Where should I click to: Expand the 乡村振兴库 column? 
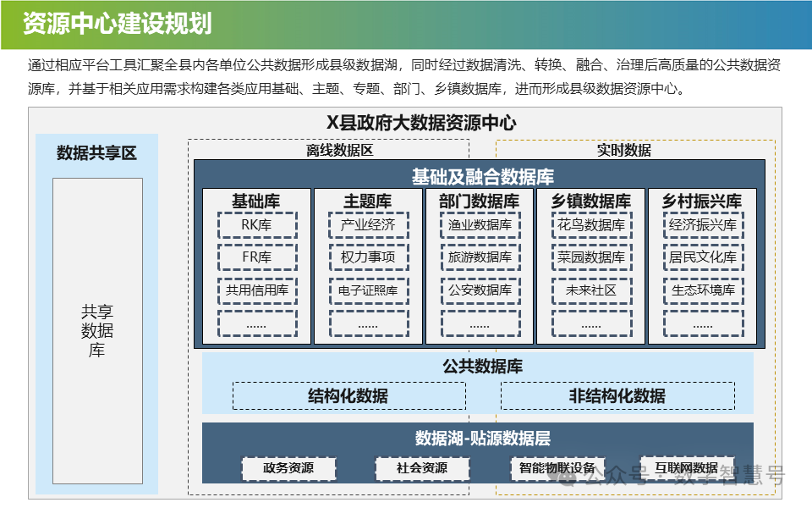700,201
